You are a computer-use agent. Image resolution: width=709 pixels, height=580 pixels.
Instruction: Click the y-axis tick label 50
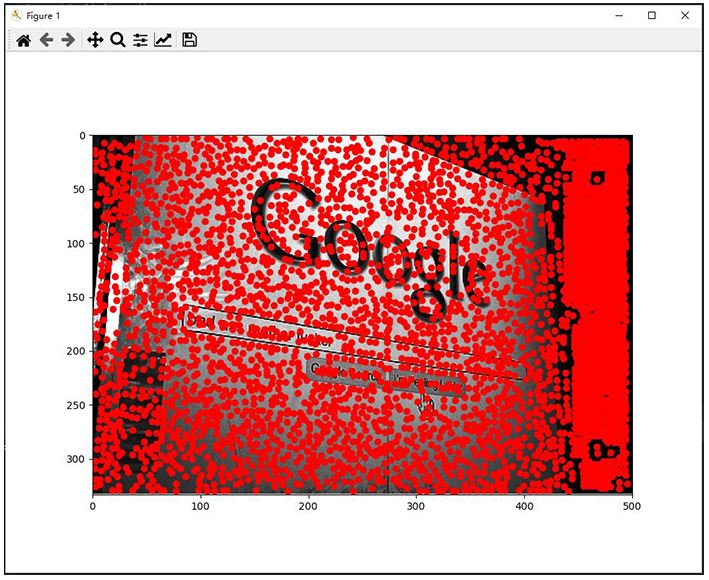79,189
